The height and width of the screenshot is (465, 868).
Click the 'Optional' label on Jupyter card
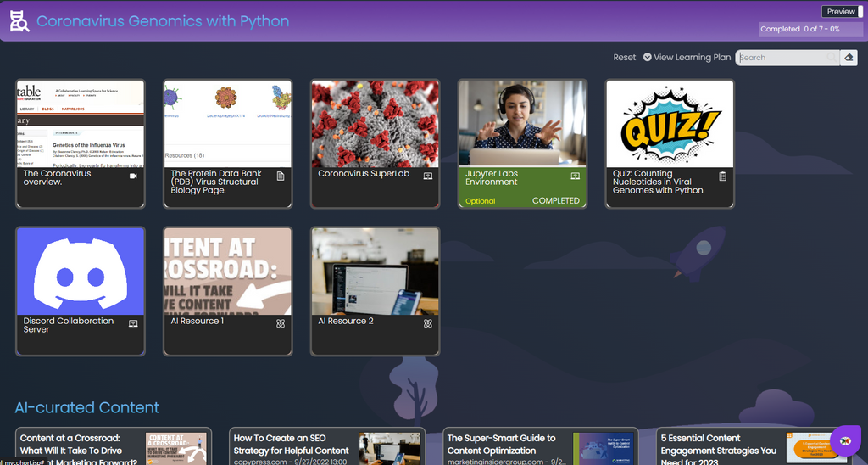pos(480,200)
